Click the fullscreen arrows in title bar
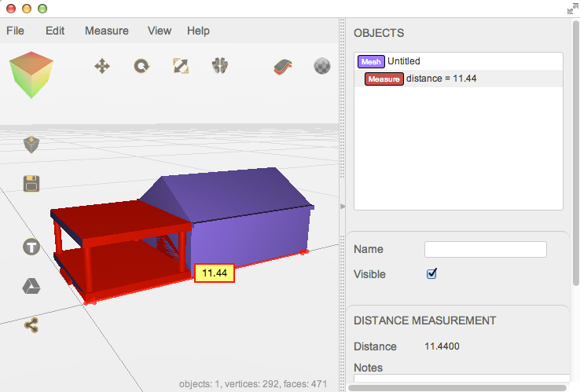The height and width of the screenshot is (392, 580). pyautogui.click(x=573, y=9)
